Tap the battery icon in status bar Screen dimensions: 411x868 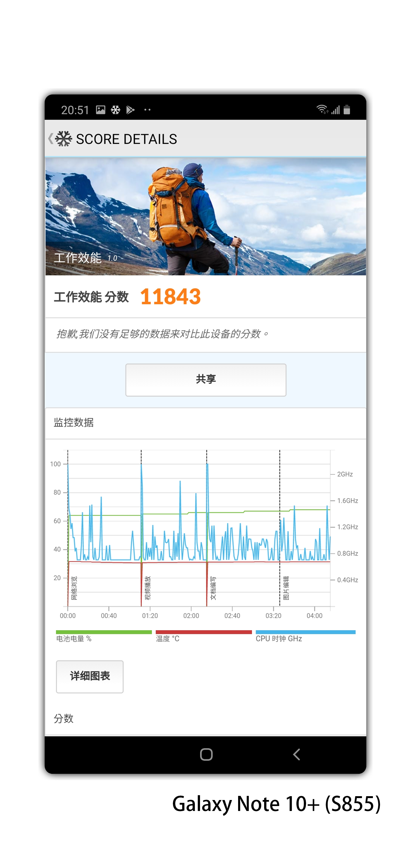pyautogui.click(x=347, y=109)
